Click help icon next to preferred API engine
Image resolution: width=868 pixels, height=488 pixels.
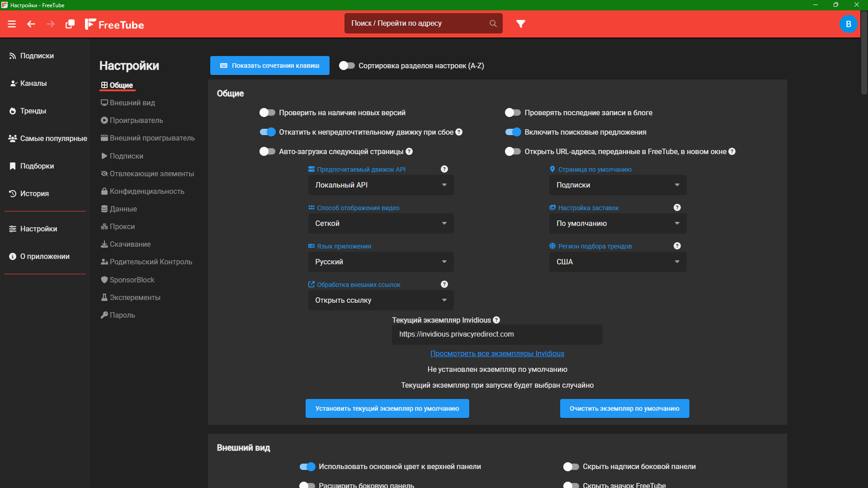coord(444,169)
